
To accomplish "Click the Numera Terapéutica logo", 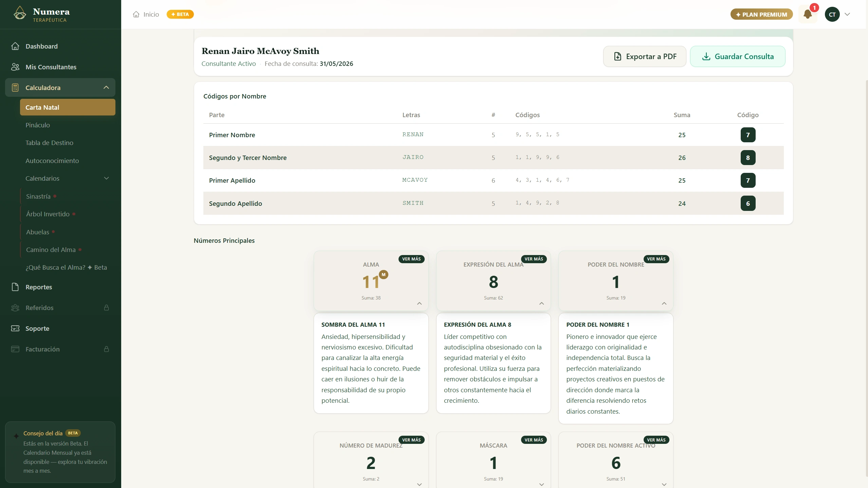I will tap(41, 14).
